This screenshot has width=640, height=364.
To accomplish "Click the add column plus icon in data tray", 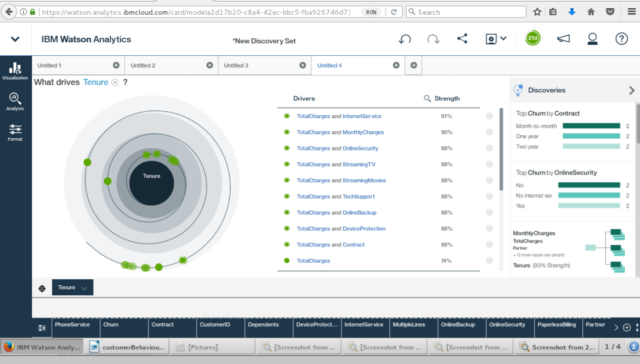I will [627, 328].
